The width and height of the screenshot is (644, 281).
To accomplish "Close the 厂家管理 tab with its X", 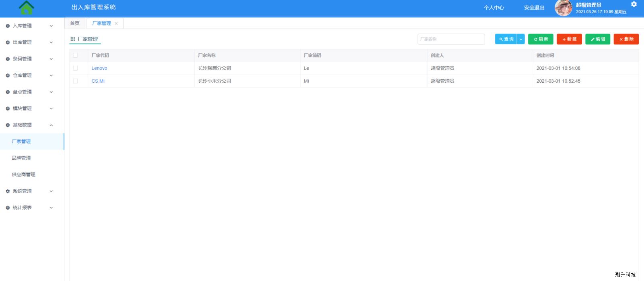I will tap(116, 23).
